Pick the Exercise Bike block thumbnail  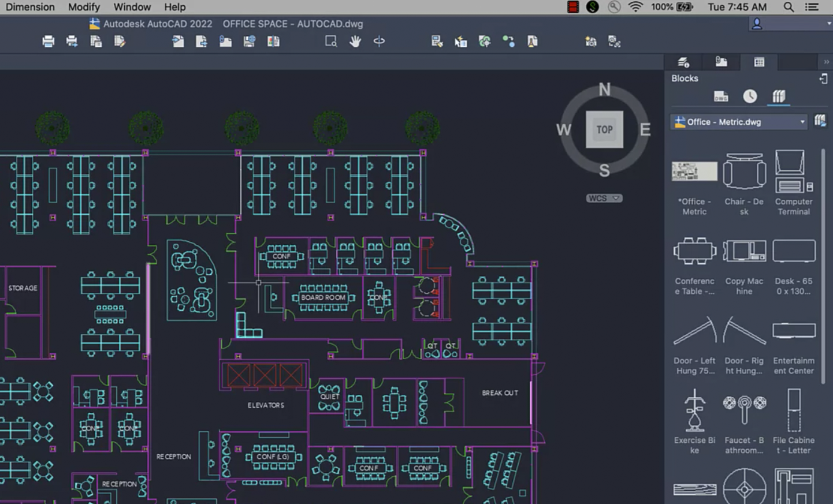pos(694,410)
